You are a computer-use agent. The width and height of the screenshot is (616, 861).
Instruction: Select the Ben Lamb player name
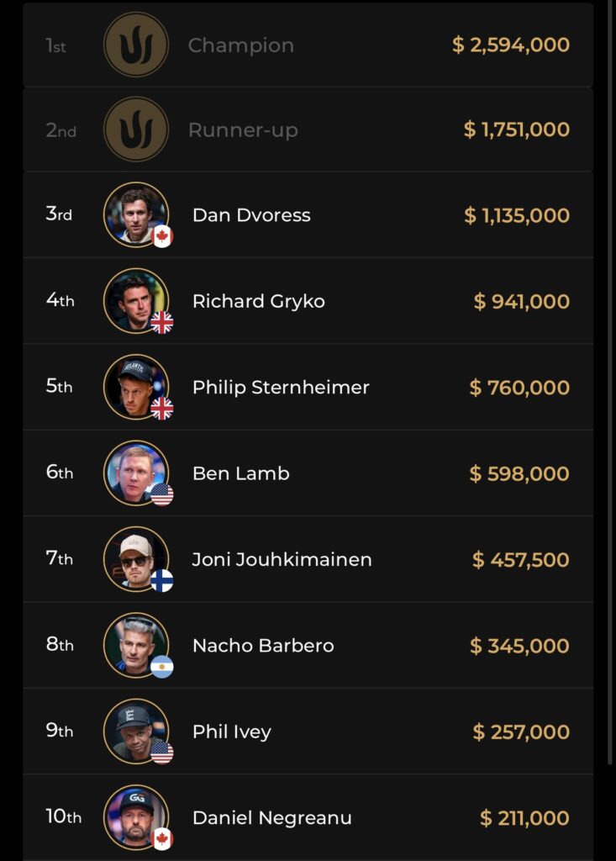point(240,473)
